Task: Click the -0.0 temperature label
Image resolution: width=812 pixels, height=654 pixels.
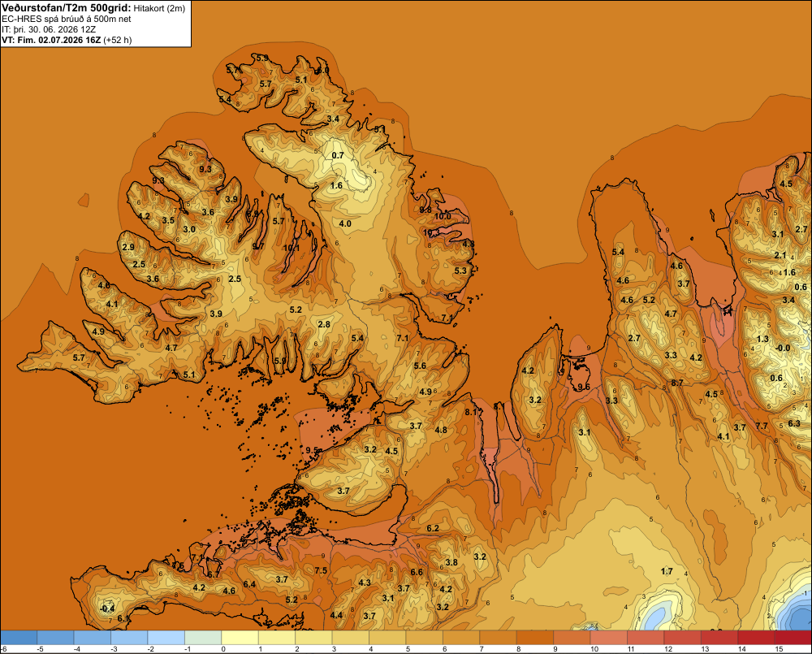Action: pyautogui.click(x=784, y=349)
